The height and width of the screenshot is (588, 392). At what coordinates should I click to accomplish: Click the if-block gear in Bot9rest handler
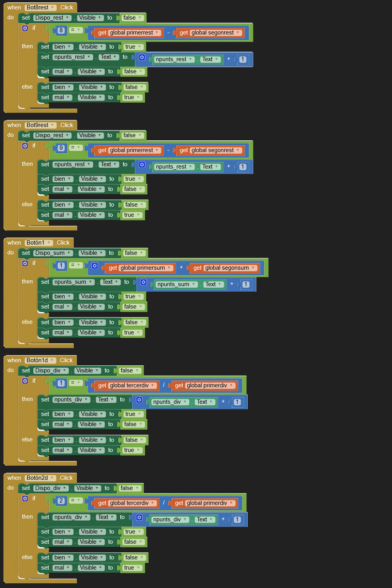[x=25, y=146]
